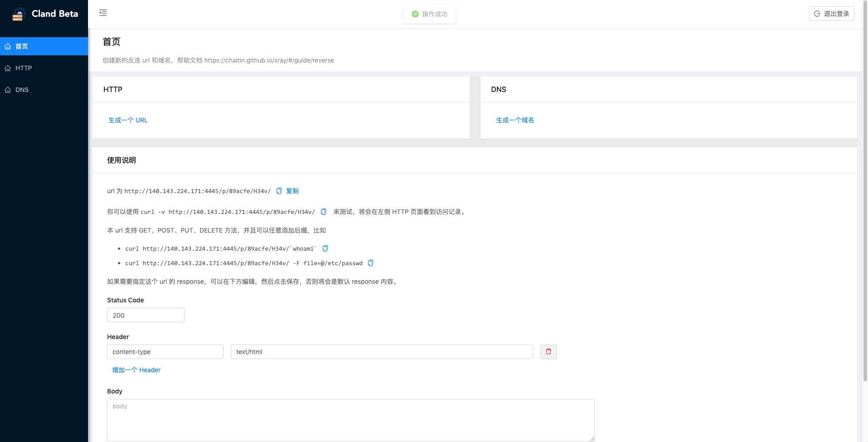Viewport: 868px width, 442px height.
Task: Click the logout icon in 退出登录 button
Action: coord(817,14)
